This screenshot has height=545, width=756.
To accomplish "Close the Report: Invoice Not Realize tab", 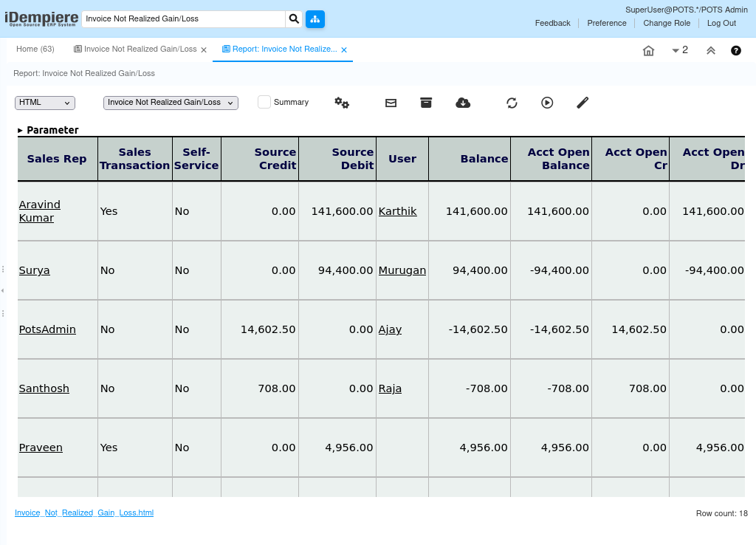I will 344,49.
